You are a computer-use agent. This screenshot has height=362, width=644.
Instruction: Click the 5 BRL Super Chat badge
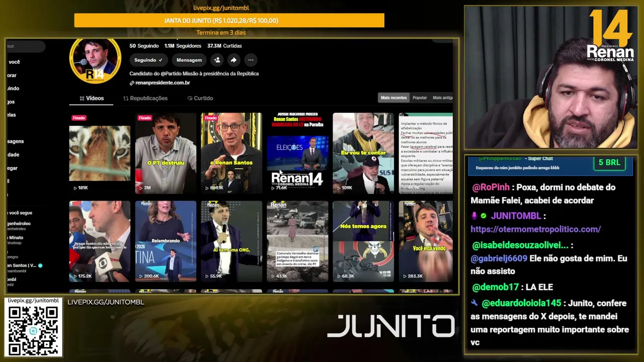click(x=609, y=162)
